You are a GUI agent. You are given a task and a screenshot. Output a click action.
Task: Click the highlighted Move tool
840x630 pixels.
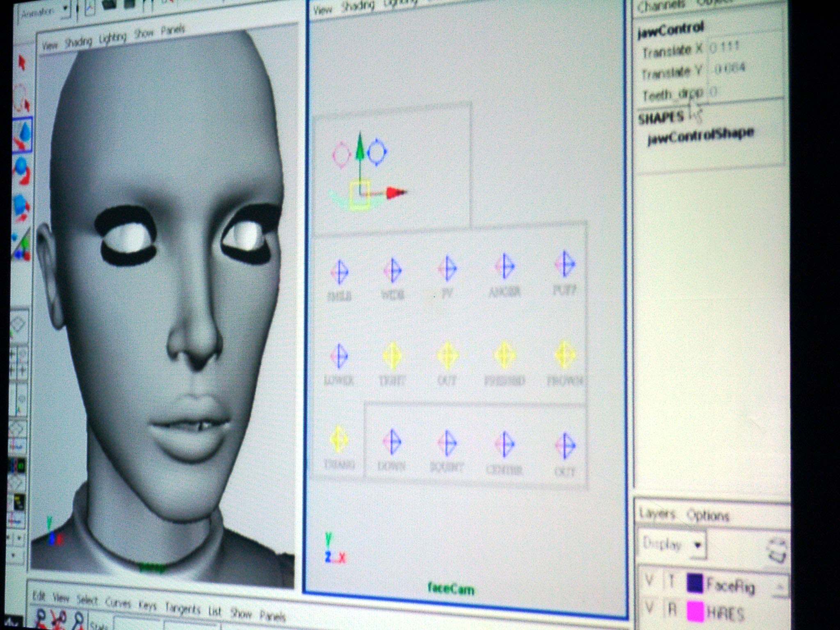tap(22, 135)
